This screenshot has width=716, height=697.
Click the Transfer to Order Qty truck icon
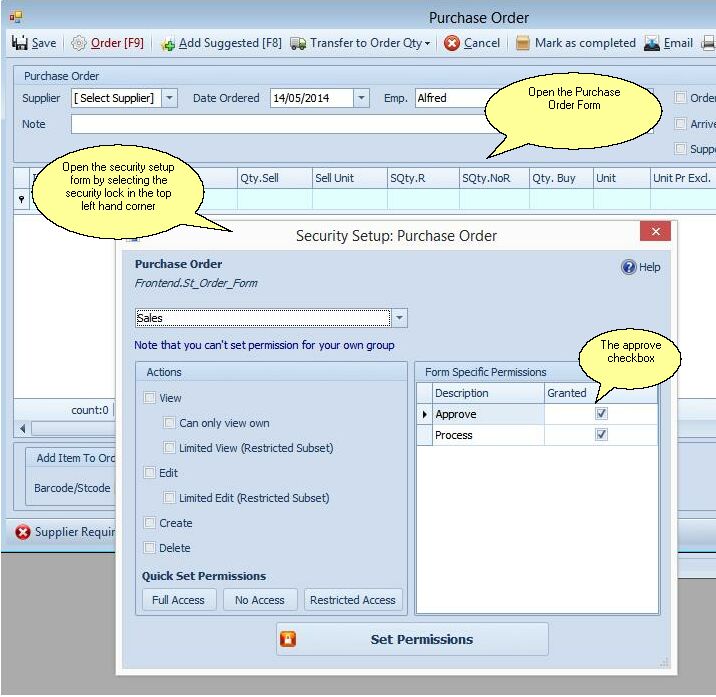pos(298,44)
